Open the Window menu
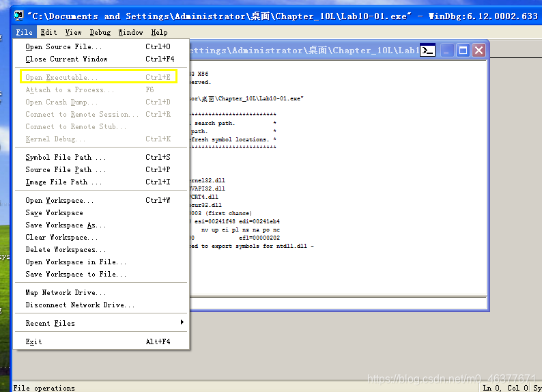Screen dimensions: 542x392 [130, 33]
